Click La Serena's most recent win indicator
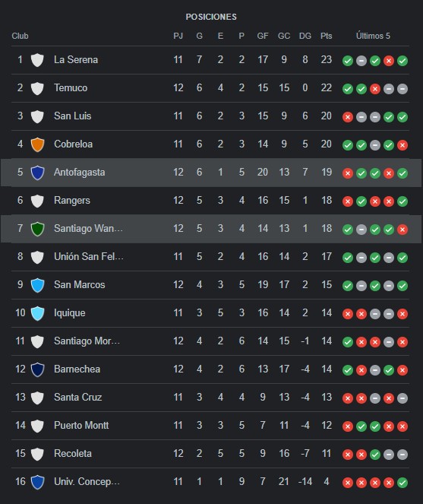 (x=402, y=60)
